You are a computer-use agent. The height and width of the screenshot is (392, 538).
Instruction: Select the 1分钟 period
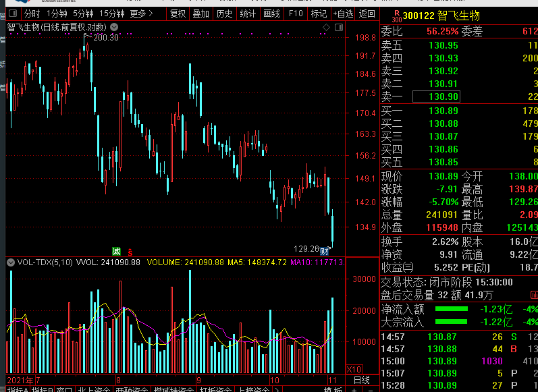click(x=57, y=13)
